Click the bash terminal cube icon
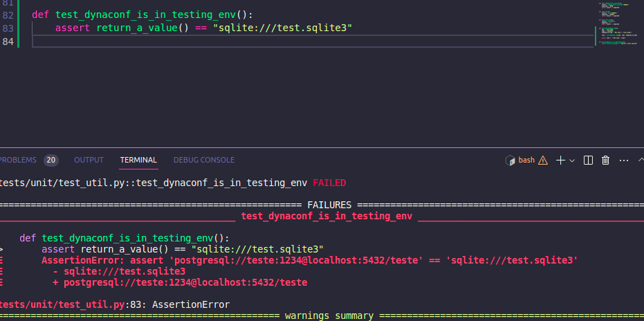 [510, 160]
